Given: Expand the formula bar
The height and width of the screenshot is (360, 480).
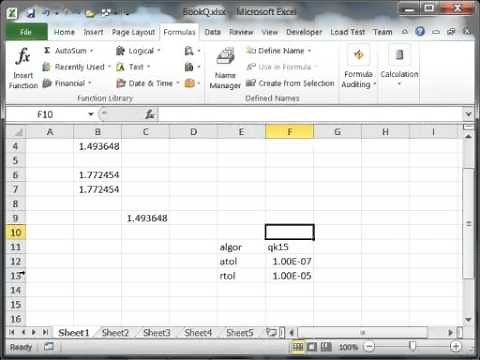Looking at the screenshot, I should point(468,115).
